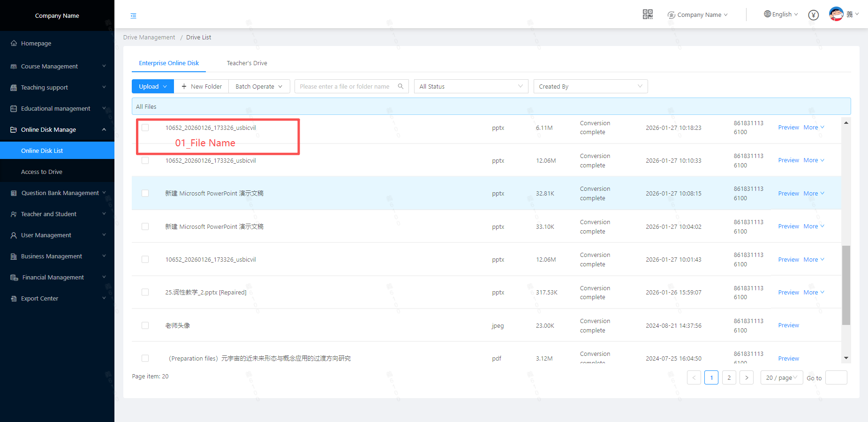Screen dimensions: 868x422
Task: Switch to Teacher's Drive tab
Action: coord(247,63)
